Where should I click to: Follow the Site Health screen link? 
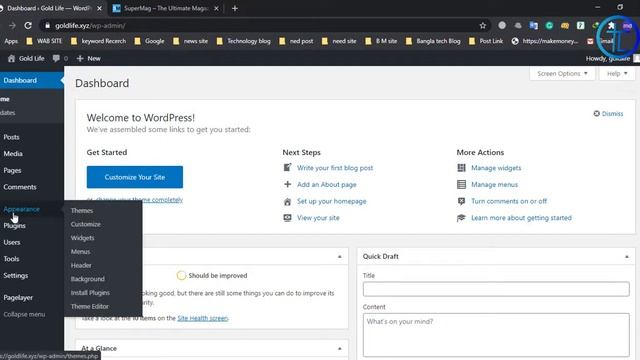[x=202, y=318]
